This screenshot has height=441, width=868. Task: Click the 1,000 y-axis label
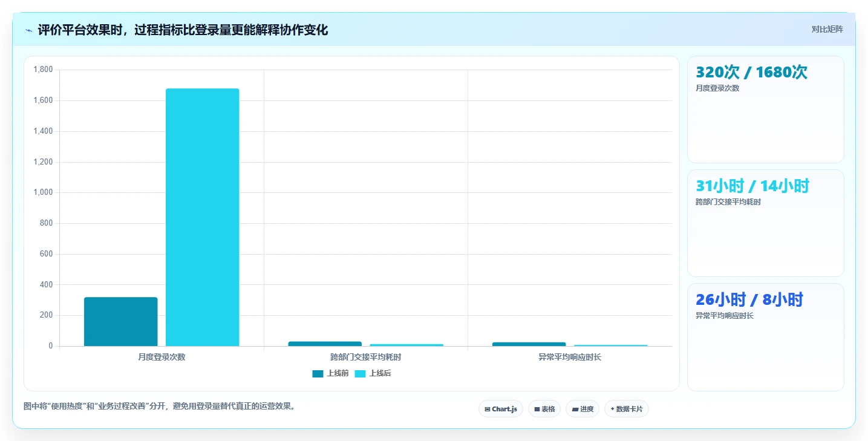43,192
